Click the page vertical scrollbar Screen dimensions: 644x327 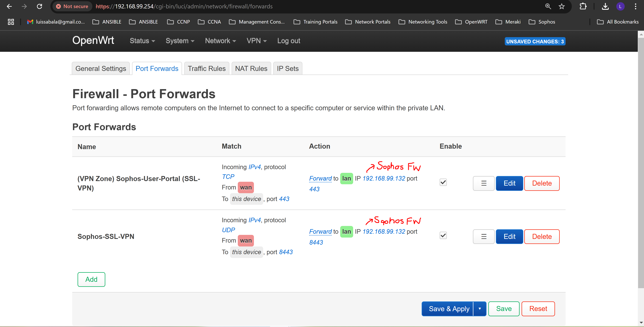[x=641, y=163]
